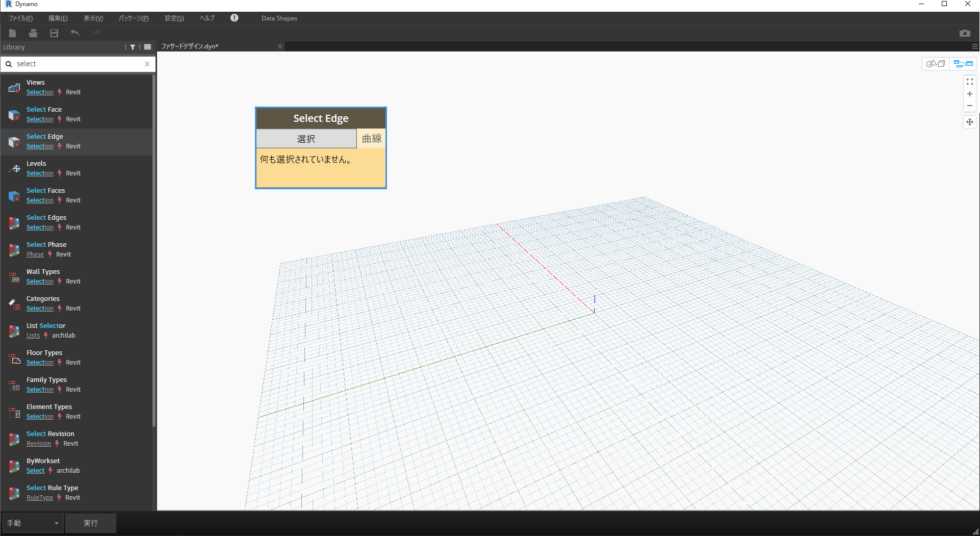Switch to 3D background preview navigation
This screenshot has height=536, width=980.
point(936,64)
